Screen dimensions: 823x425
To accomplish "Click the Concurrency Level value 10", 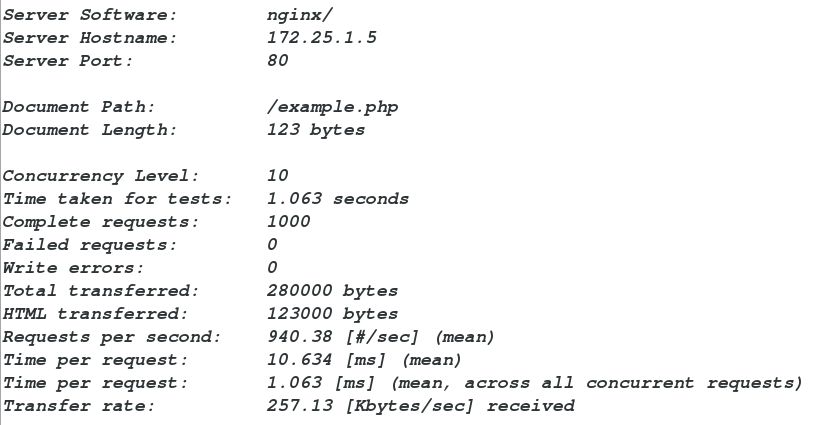I will [278, 176].
